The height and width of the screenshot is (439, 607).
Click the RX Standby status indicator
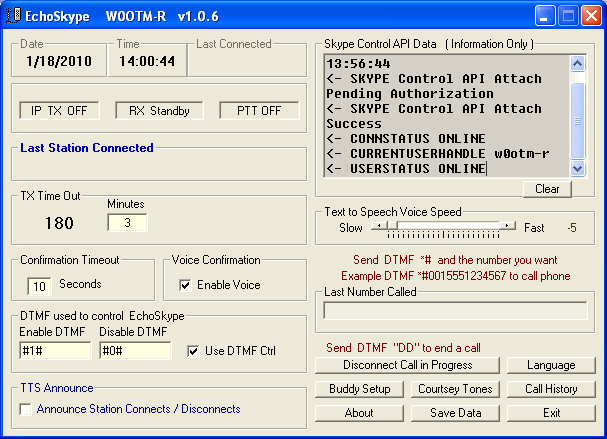point(159,111)
